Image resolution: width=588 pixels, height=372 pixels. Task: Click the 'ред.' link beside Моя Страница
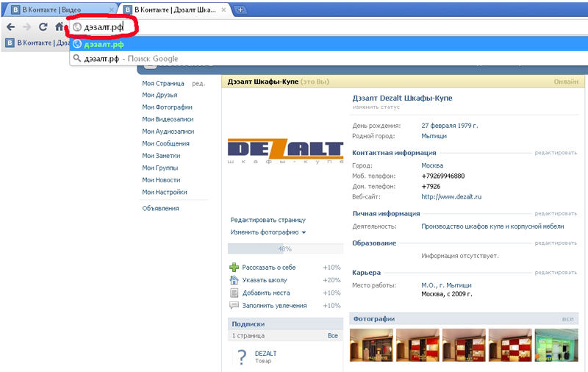198,84
